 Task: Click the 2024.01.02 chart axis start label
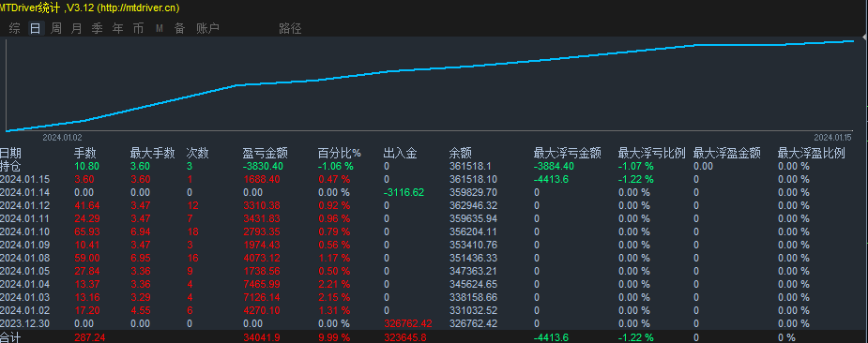coord(63,138)
